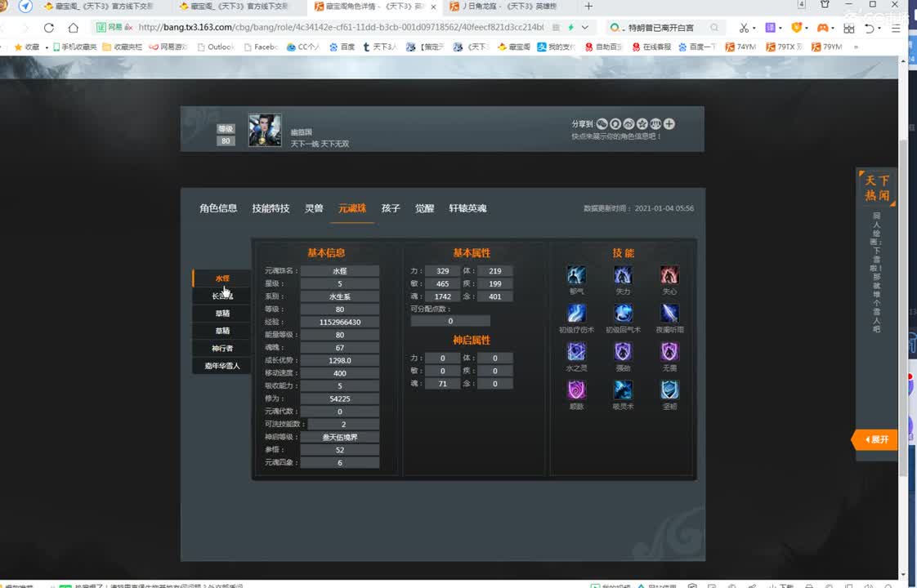Viewport: 917px width, 588px height.
Task: Open the 百度 bookmark link
Action: coord(342,47)
